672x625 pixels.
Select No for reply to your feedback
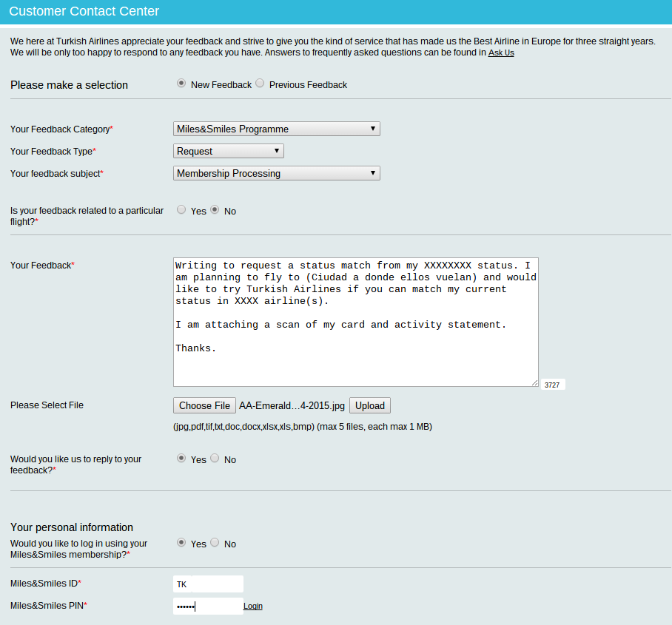pyautogui.click(x=215, y=458)
